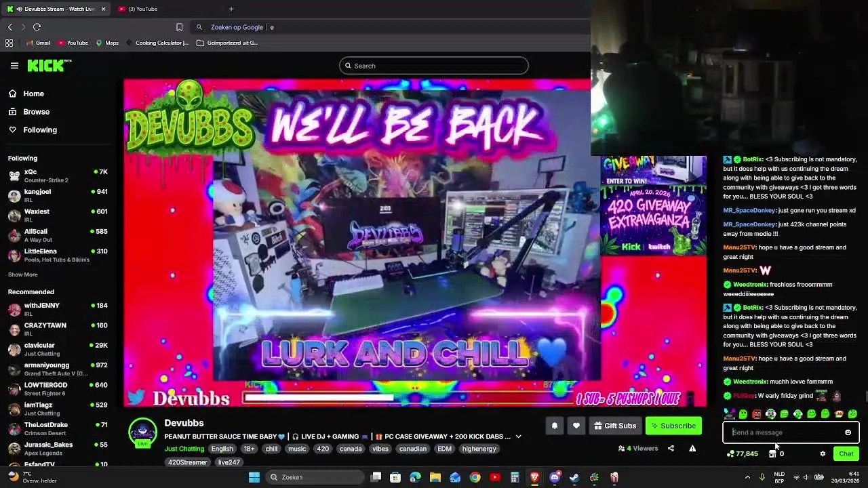View channel points balance 77,845

pyautogui.click(x=743, y=454)
